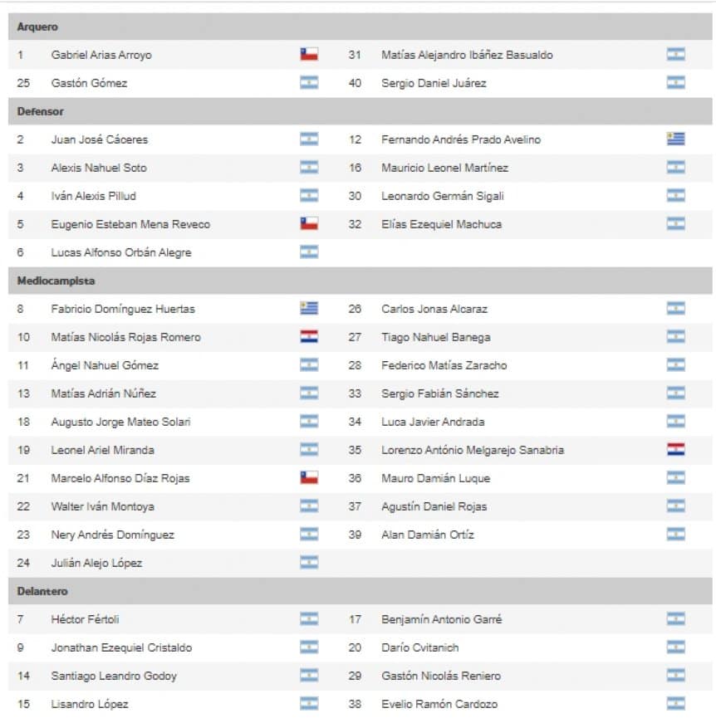The image size is (716, 728).
Task: Click the Paraguay flag beside Matías Nicolás Rojas Romero
Action: point(309,337)
